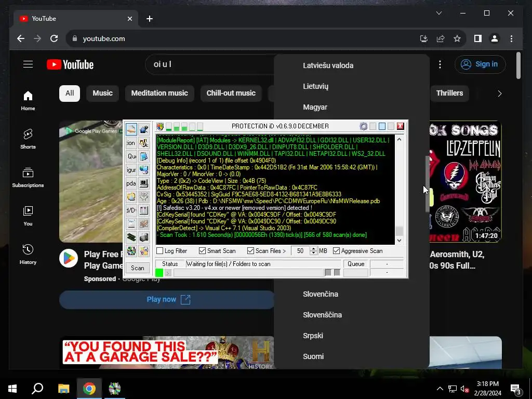Select Latviešu valoda language

point(328,65)
